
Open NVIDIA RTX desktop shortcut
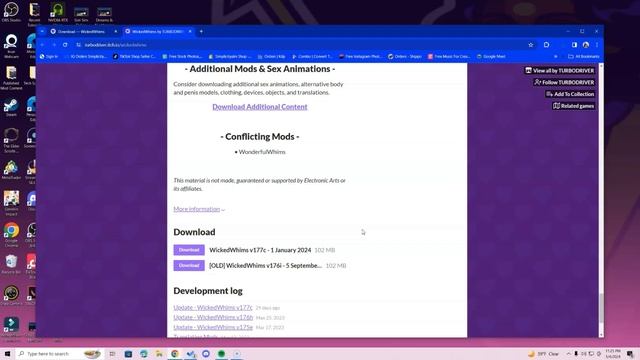pos(58,12)
